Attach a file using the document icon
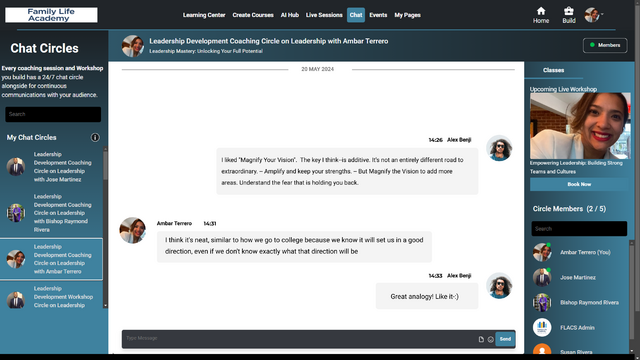The image size is (640, 360). click(x=481, y=339)
